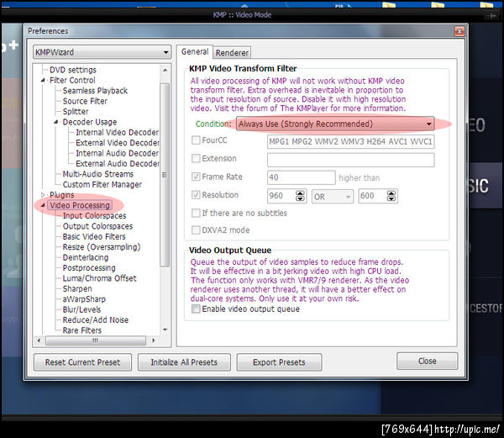
Task: Select Blur/Levels tree item
Action: pyautogui.click(x=81, y=309)
